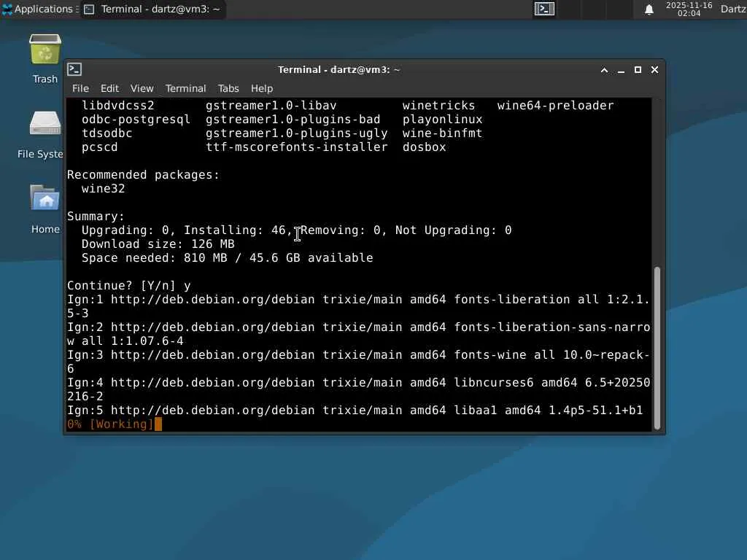Select the Terminal taskbar button in the panel
The width and height of the screenshot is (747, 560).
coord(152,9)
